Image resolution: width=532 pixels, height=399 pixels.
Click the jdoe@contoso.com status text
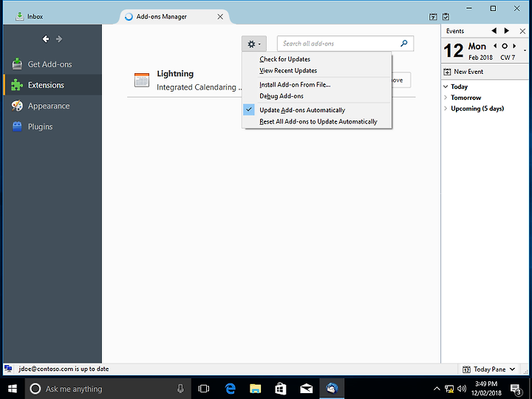(x=64, y=369)
